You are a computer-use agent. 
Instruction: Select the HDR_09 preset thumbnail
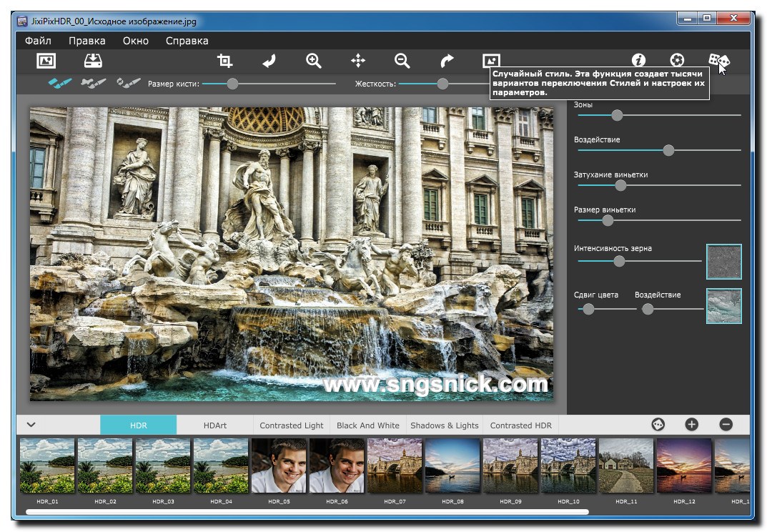(x=510, y=465)
